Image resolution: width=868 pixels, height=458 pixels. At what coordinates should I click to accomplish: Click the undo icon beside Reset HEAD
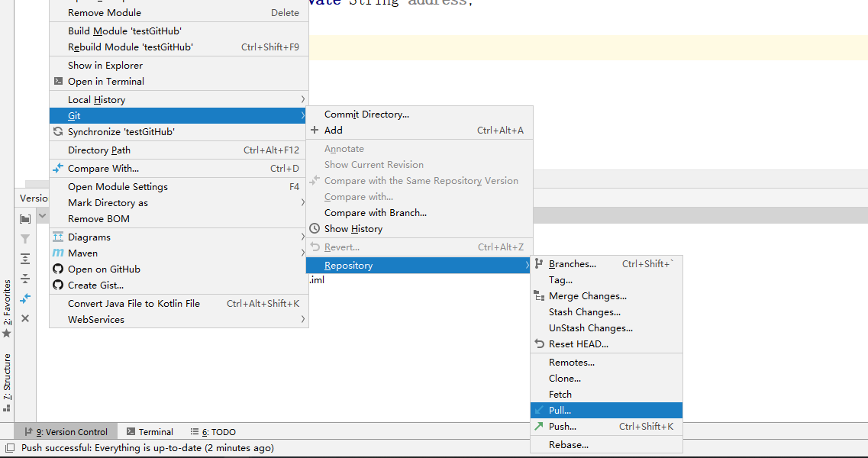(x=539, y=344)
